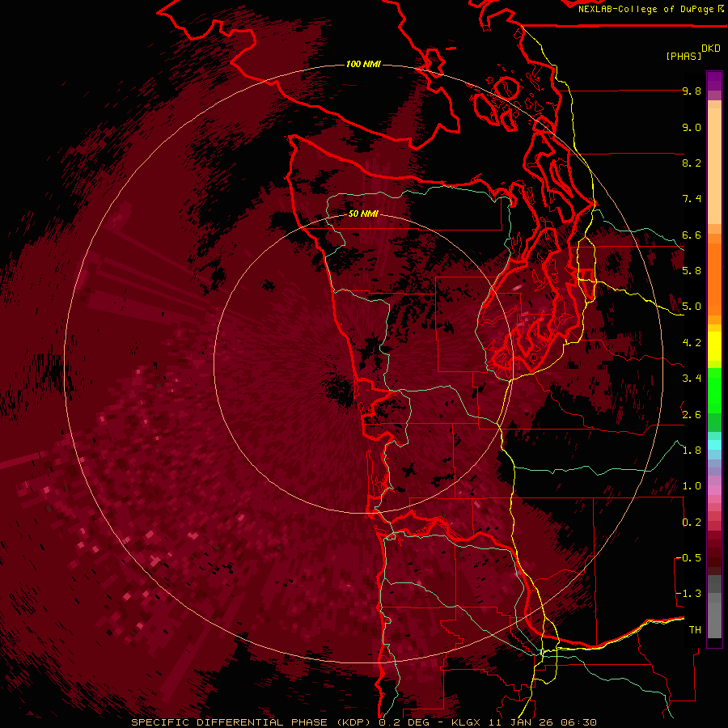The image size is (728, 728).
Task: Select the 9.0 scale value
Action: [692, 127]
